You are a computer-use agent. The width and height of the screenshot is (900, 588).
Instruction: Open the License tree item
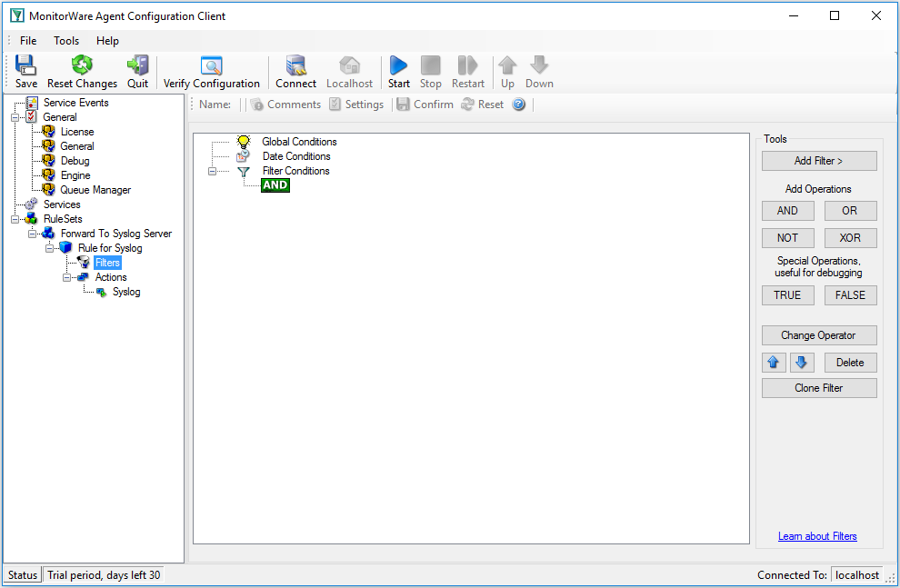(x=77, y=132)
